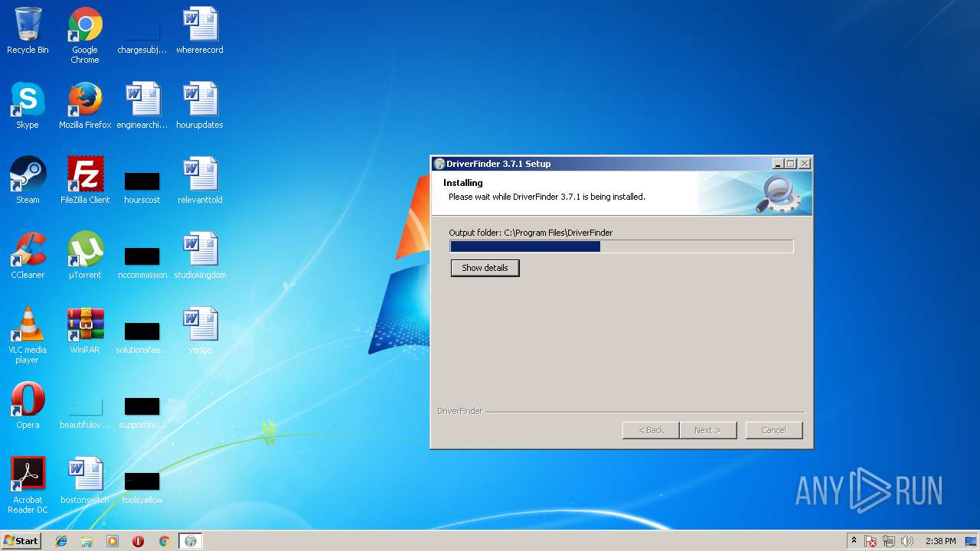Image resolution: width=980 pixels, height=551 pixels.
Task: Show hidden system tray icons
Action: coord(854,541)
